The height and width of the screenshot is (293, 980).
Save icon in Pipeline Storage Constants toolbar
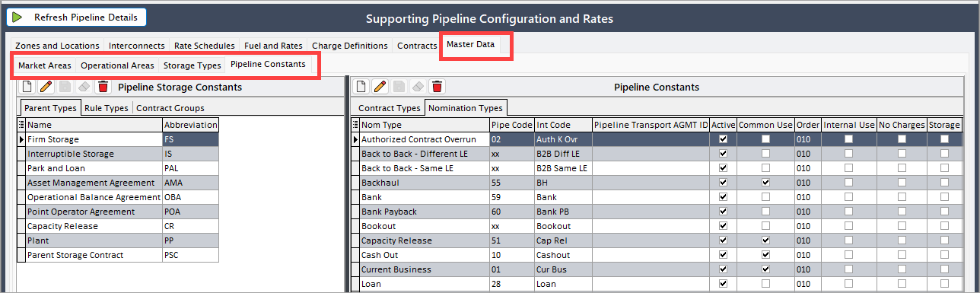[x=65, y=87]
